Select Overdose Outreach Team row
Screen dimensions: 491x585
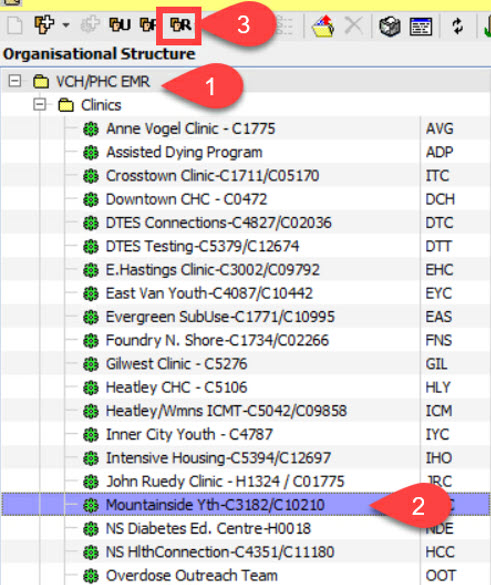pos(246,575)
